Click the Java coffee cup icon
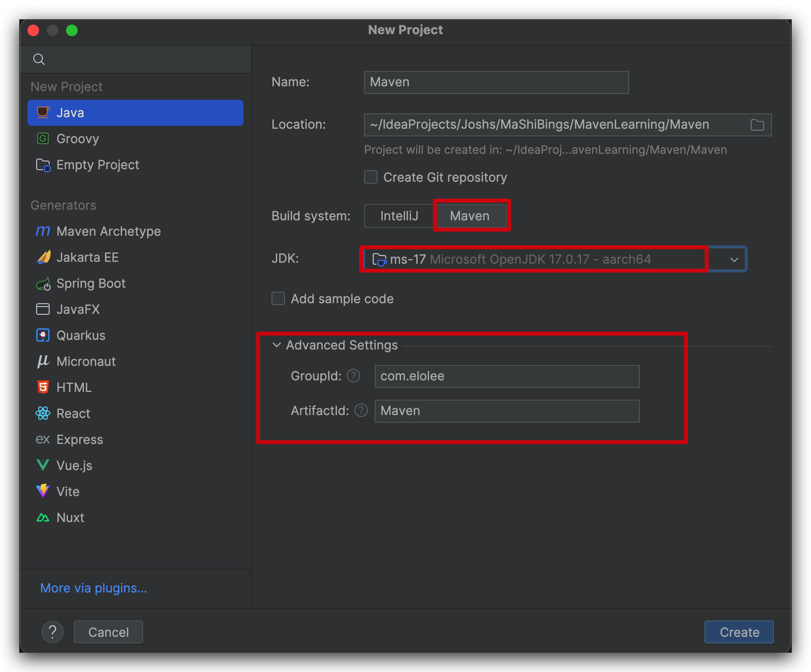The image size is (811, 672). coord(43,112)
